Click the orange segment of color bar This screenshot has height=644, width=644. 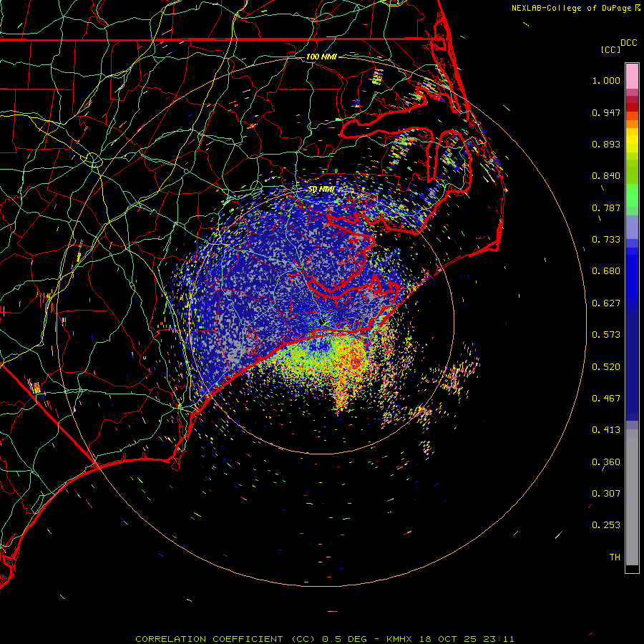tap(632, 124)
